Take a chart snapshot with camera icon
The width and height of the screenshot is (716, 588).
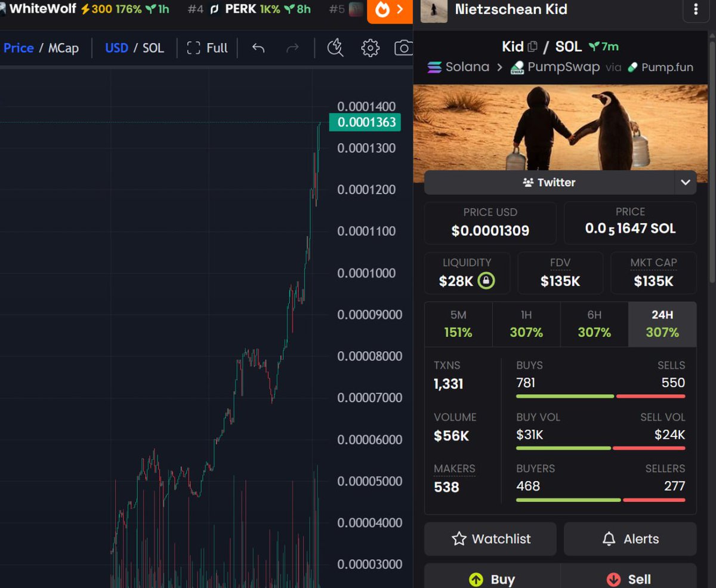pos(403,48)
